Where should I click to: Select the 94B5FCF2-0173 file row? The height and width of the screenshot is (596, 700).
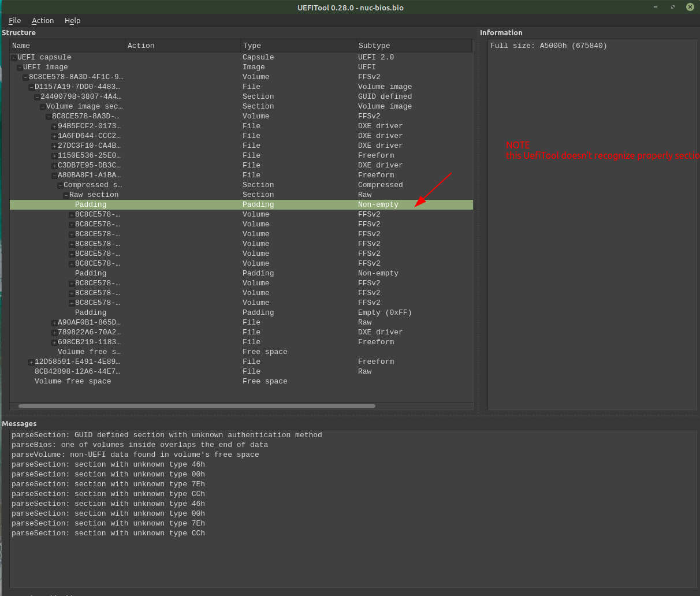pyautogui.click(x=241, y=126)
